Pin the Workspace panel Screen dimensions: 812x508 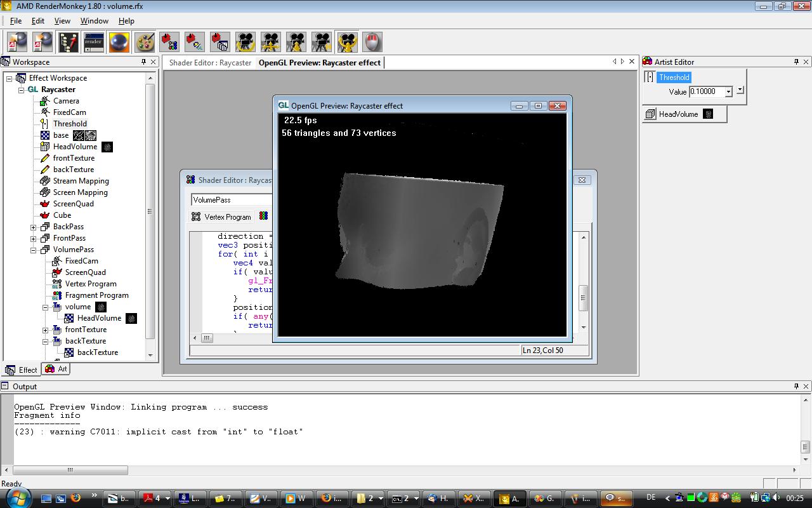(x=143, y=62)
